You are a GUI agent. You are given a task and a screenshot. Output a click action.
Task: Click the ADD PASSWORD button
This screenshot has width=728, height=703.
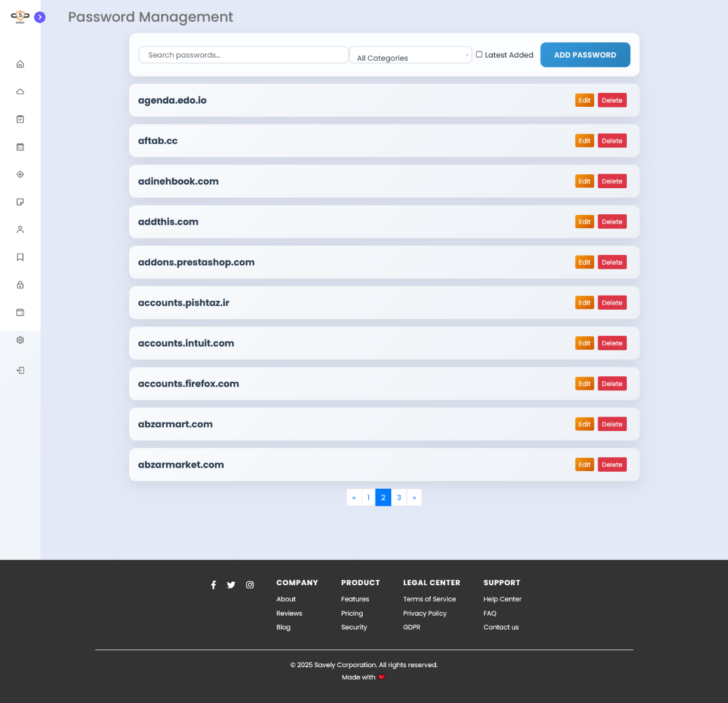point(585,55)
